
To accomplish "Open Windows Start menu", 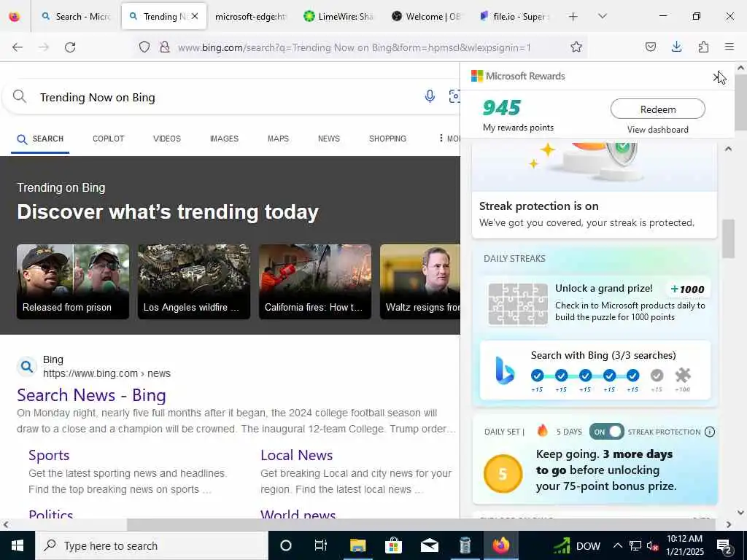I will pyautogui.click(x=18, y=545).
